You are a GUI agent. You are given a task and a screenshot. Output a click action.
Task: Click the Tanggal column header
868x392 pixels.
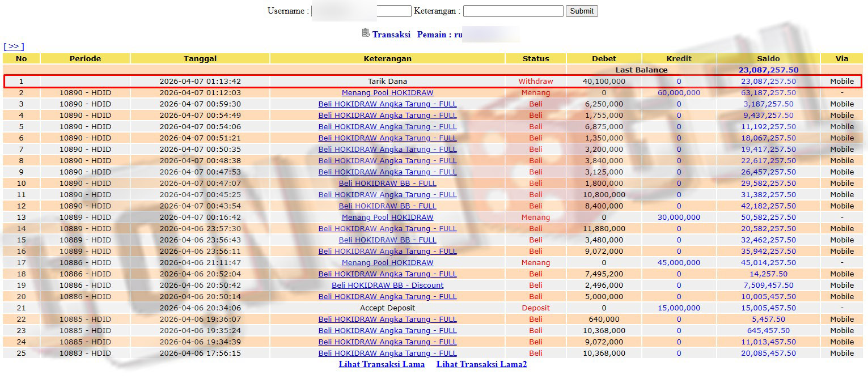(x=200, y=58)
